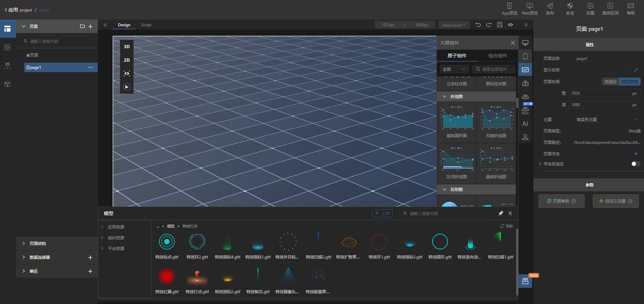The width and height of the screenshot is (644, 304).
Task: Expand 组织资源 tree node
Action: click(x=102, y=238)
